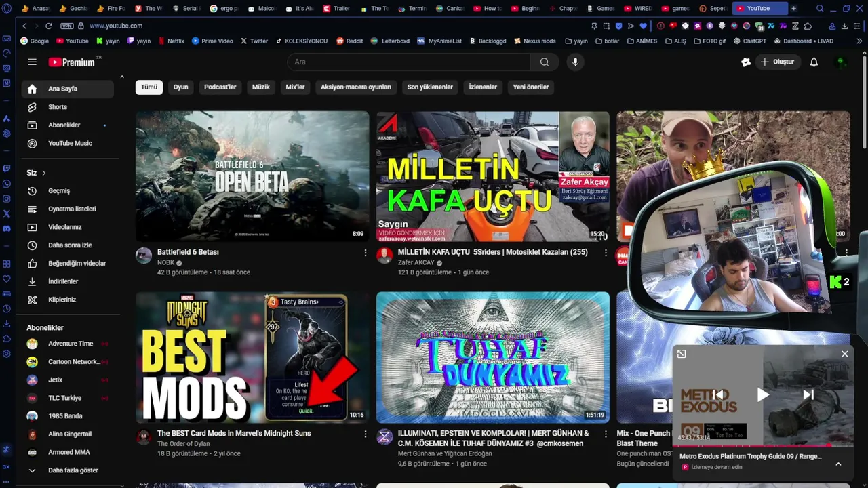Screen dimensions: 868x488
Task: Go to Ana Sayfa in sidebar
Action: 67,89
